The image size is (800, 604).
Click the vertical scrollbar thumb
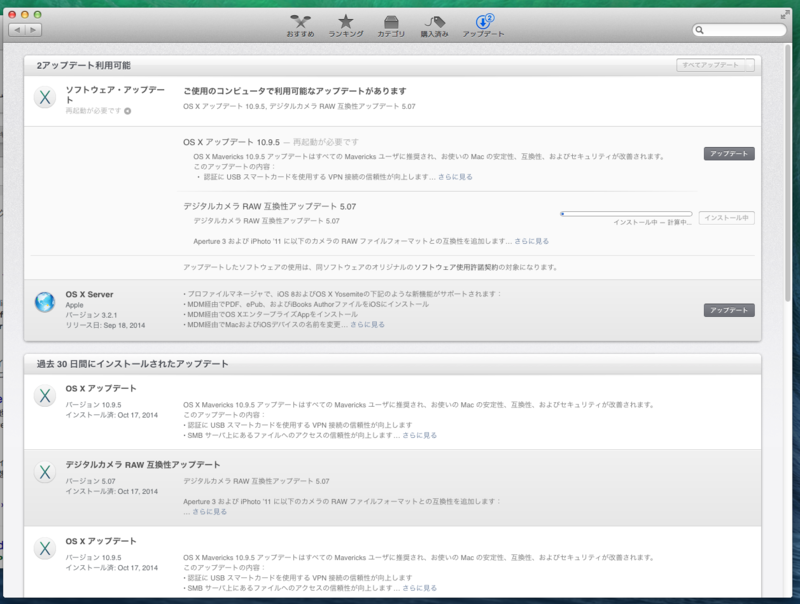(789, 173)
